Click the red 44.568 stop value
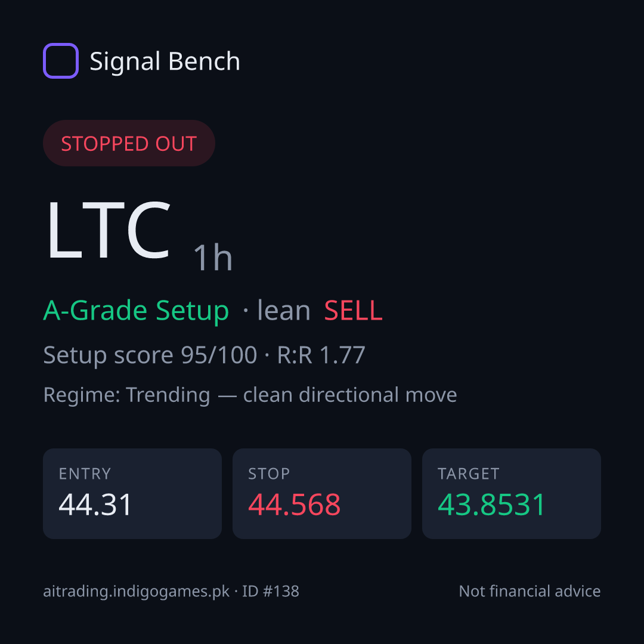644x644 pixels. tap(295, 504)
